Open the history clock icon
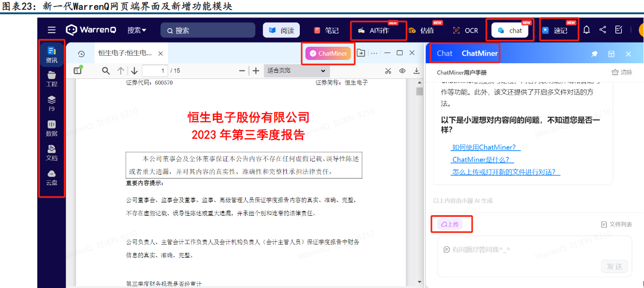The width and height of the screenshot is (644, 288). 81,54
